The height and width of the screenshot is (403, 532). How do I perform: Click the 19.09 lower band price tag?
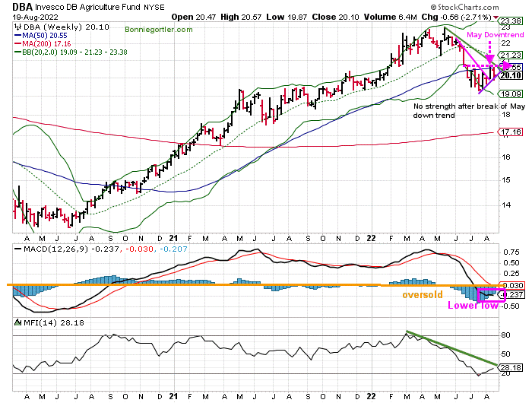pyautogui.click(x=511, y=94)
